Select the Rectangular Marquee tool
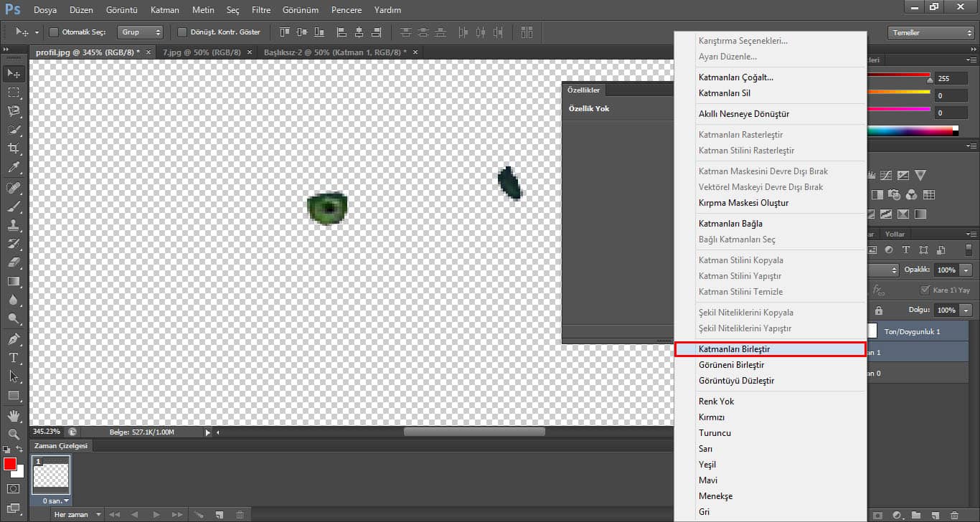 (x=14, y=92)
